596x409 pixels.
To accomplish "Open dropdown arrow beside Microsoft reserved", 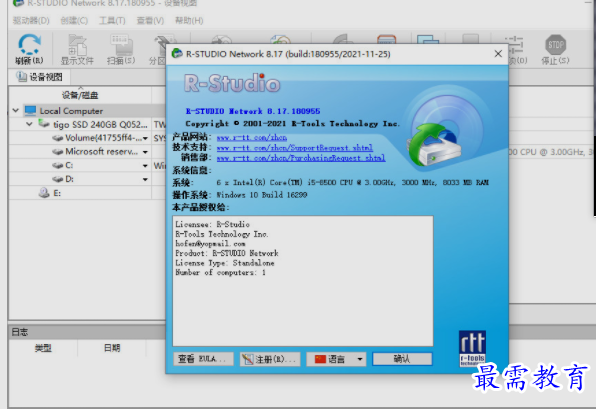I will tap(145, 152).
